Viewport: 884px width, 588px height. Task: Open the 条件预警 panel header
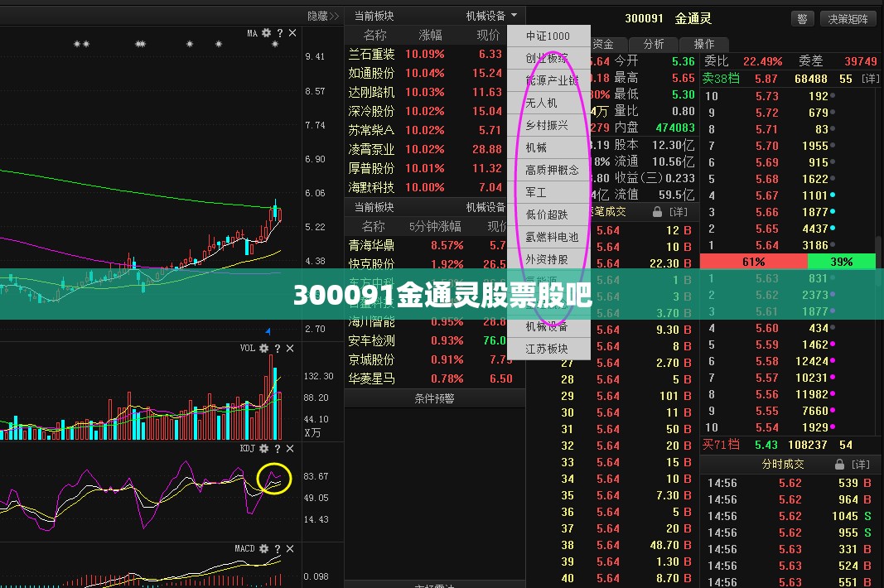click(434, 398)
